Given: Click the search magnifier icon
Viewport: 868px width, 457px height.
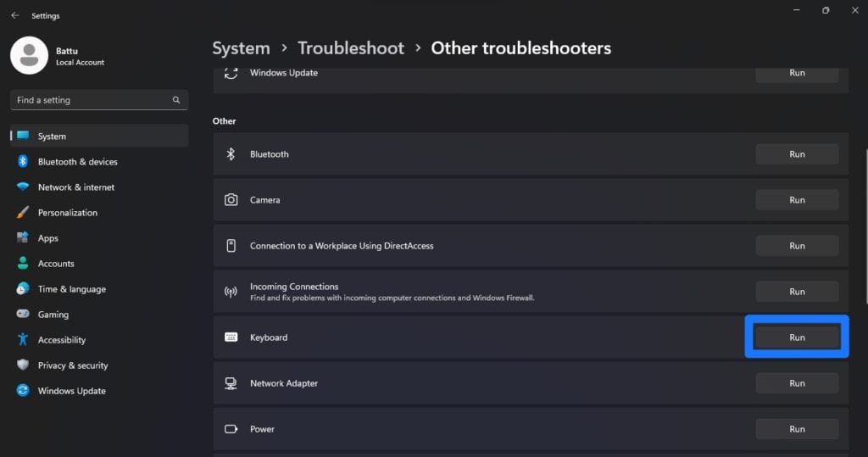Looking at the screenshot, I should point(176,100).
